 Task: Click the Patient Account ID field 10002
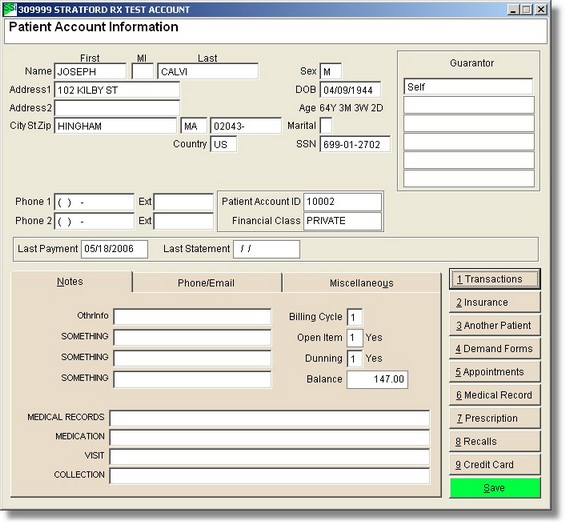coord(343,201)
